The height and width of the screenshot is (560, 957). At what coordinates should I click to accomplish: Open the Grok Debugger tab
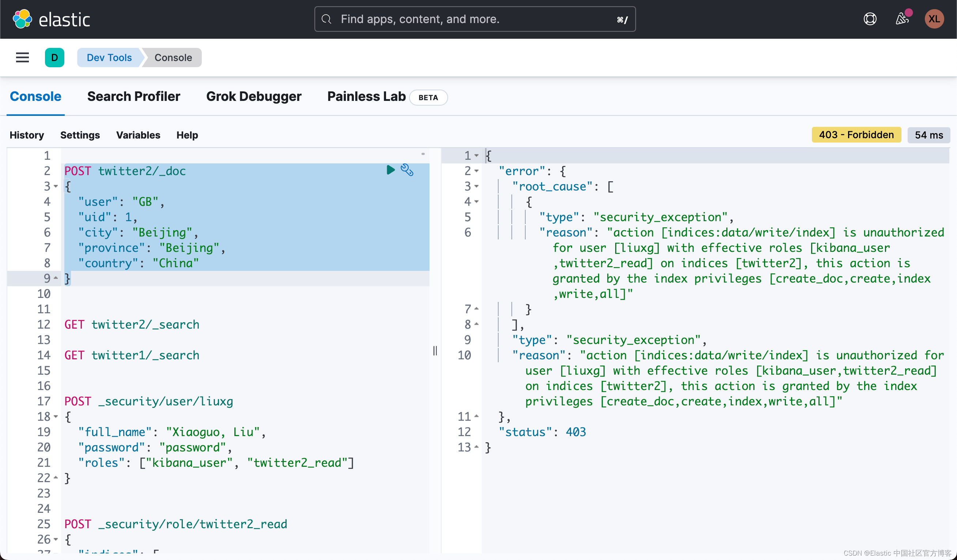tap(254, 97)
